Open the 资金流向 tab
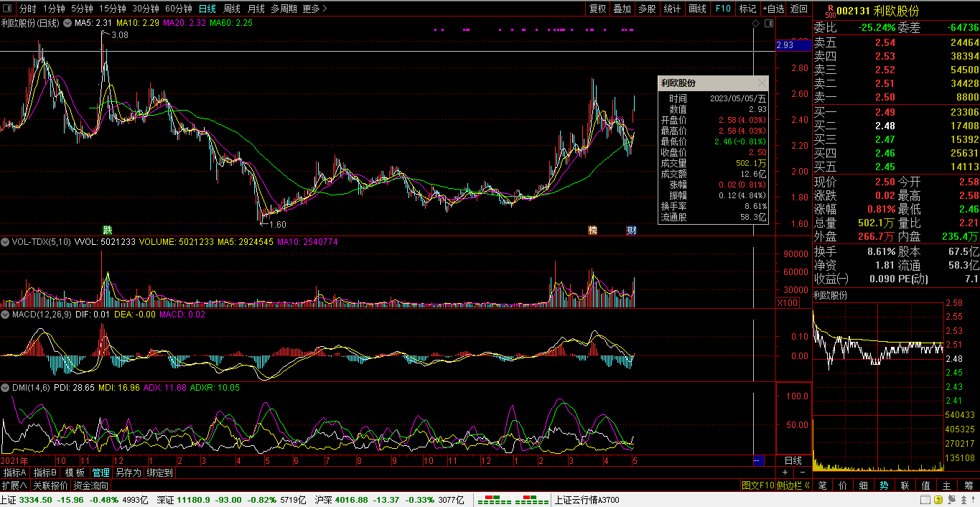980x507 pixels. 91,485
